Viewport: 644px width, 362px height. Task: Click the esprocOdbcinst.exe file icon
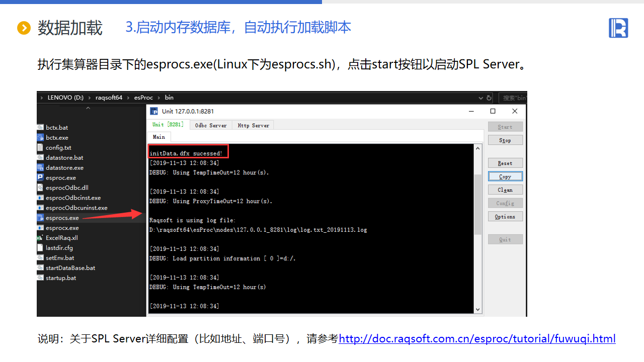point(40,198)
